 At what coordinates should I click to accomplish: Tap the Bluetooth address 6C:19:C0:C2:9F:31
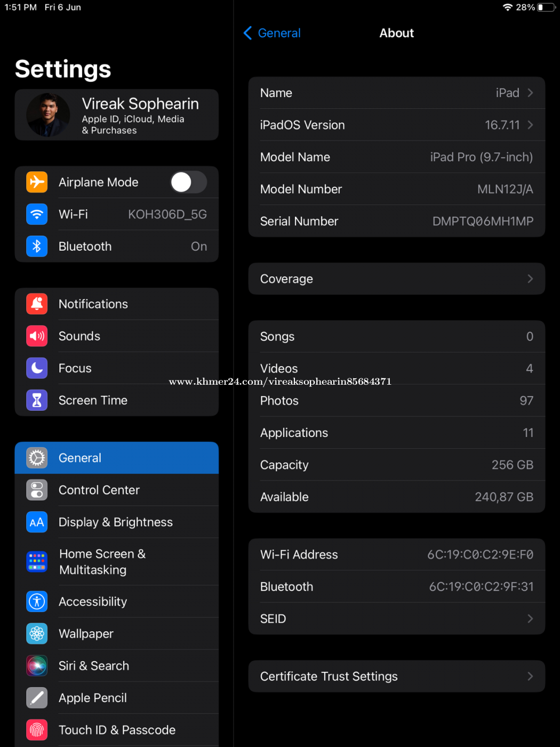click(481, 586)
